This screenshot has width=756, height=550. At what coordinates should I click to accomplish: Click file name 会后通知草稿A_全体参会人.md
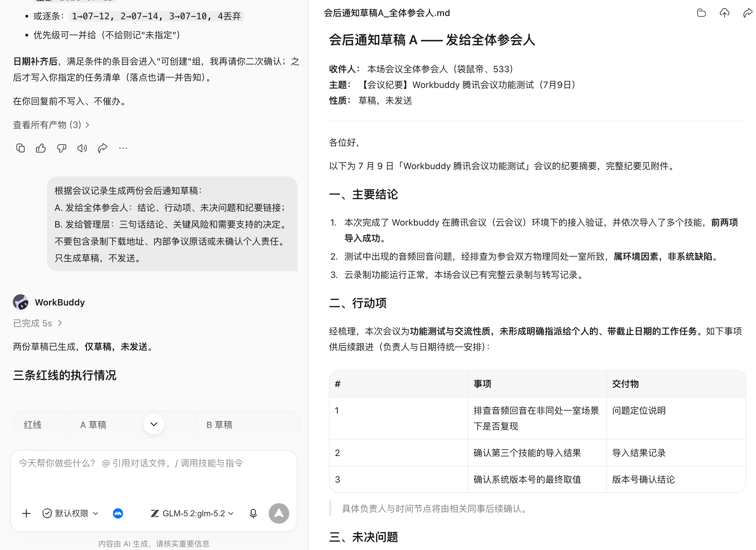click(387, 13)
